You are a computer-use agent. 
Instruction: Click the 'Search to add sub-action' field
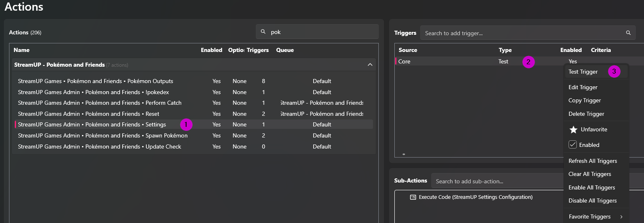coord(498,181)
